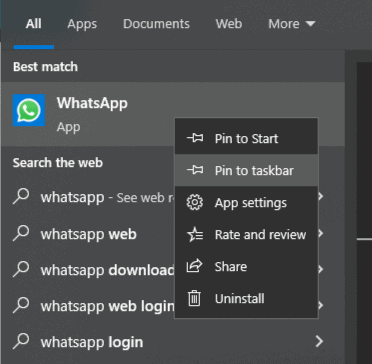Click the share arrow icon
Viewport: 372px width, 364px height.
(195, 266)
